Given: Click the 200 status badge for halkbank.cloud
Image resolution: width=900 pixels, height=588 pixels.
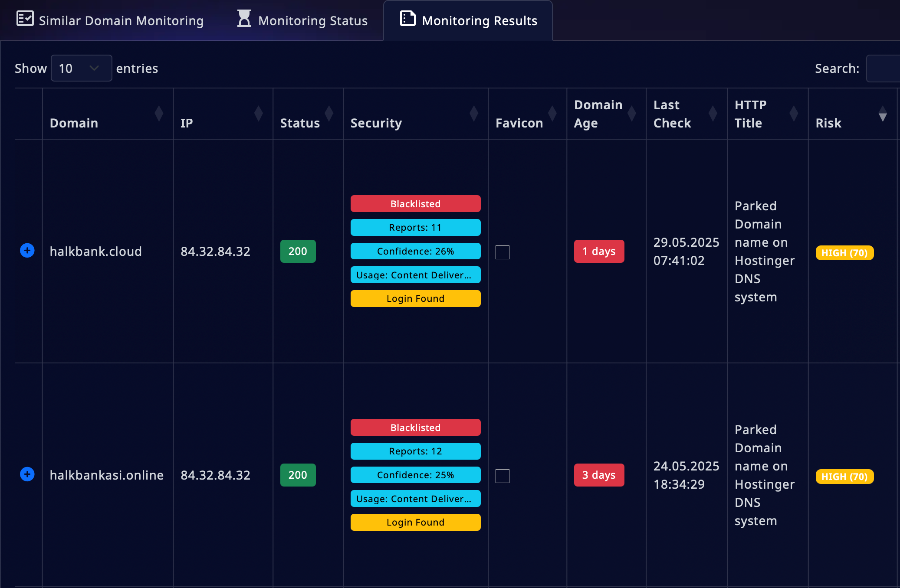Looking at the screenshot, I should 298,251.
